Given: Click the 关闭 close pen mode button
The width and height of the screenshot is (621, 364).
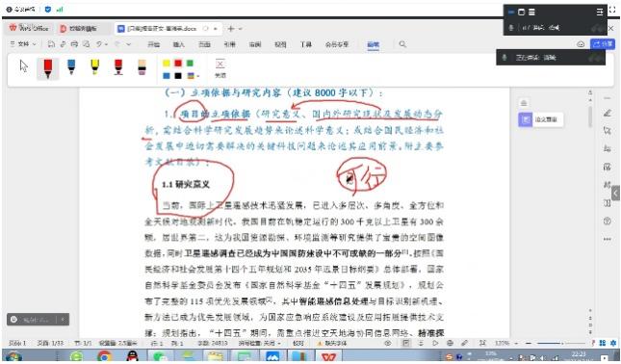Looking at the screenshot, I should pyautogui.click(x=220, y=67).
